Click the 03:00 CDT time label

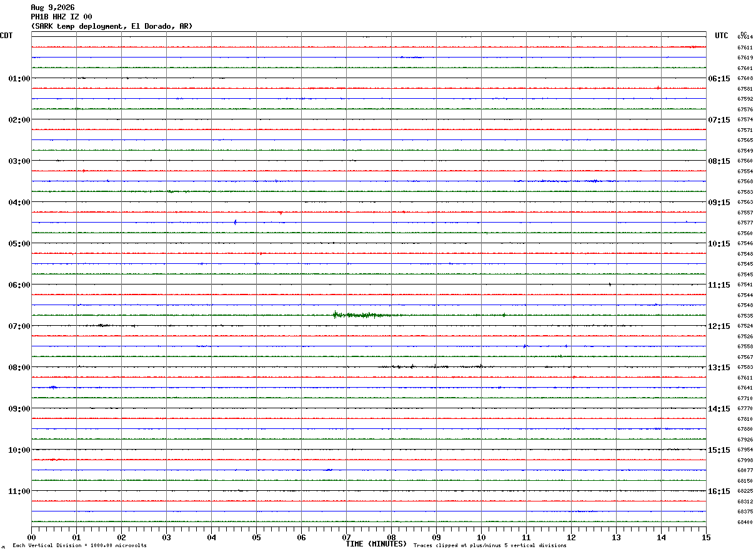[19, 161]
